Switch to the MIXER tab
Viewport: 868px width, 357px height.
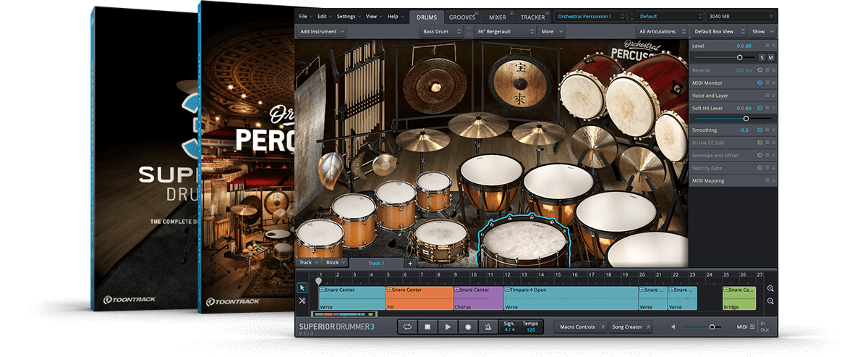pyautogui.click(x=497, y=17)
